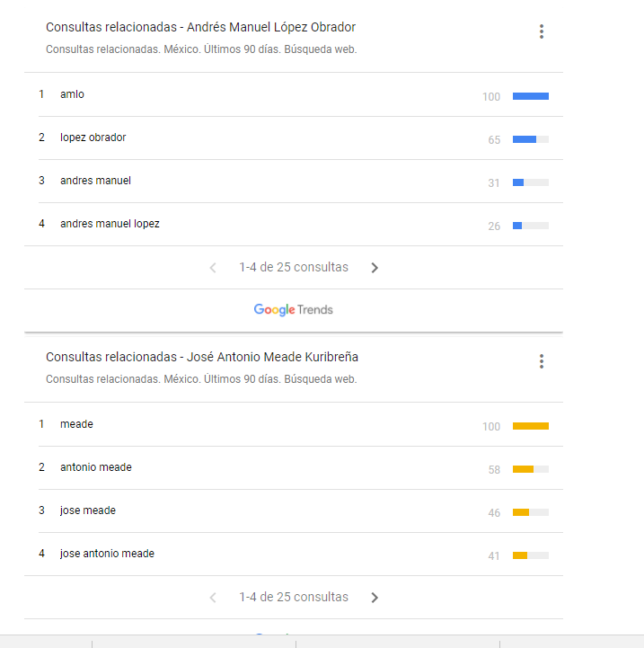Show previous page of Meade related queries

(213, 598)
